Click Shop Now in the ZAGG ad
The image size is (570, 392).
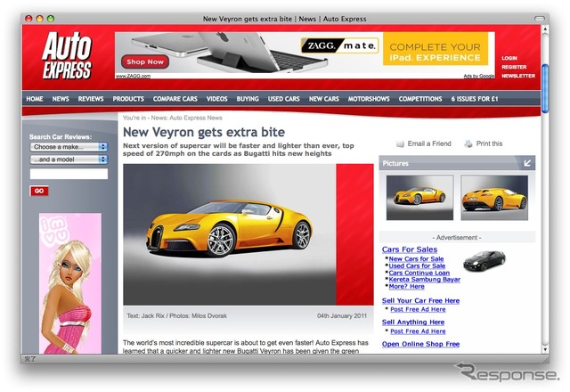[145, 61]
